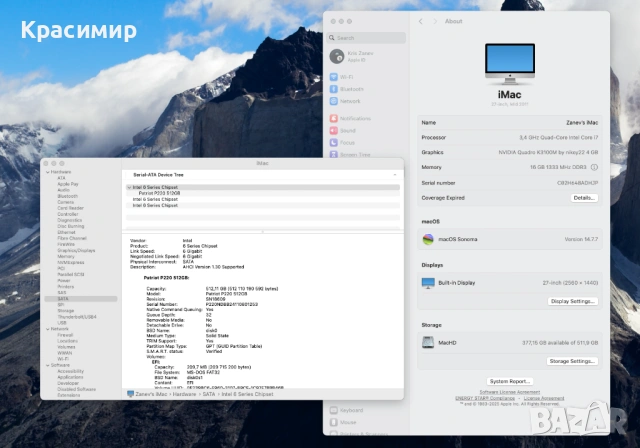This screenshot has height=448, width=640.
Task: Select ATA in the Hardware list
Action: 61,178
